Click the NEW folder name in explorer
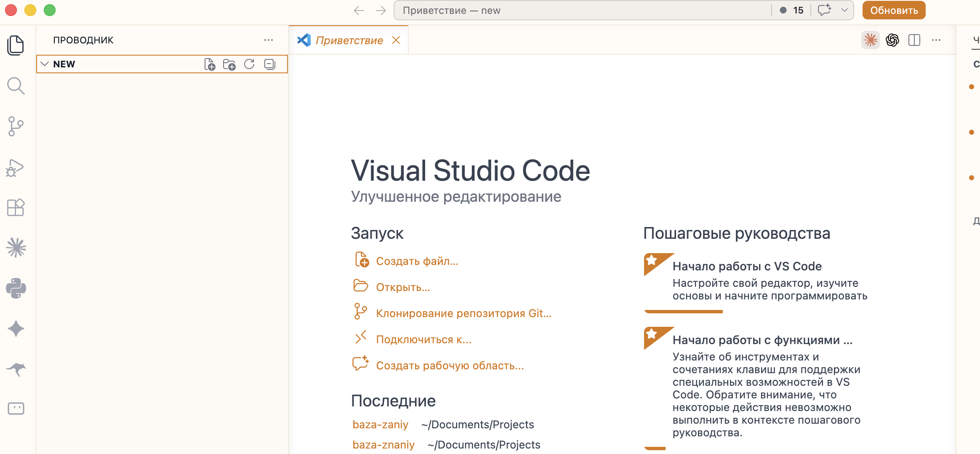Image resolution: width=980 pixels, height=454 pixels. (x=64, y=64)
